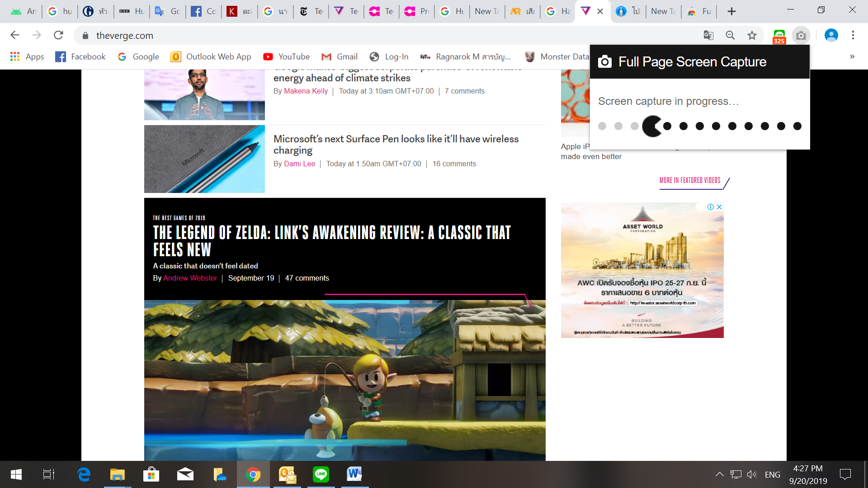Open a new browser tab
Screen dimensions: 868x488
tap(731, 11)
